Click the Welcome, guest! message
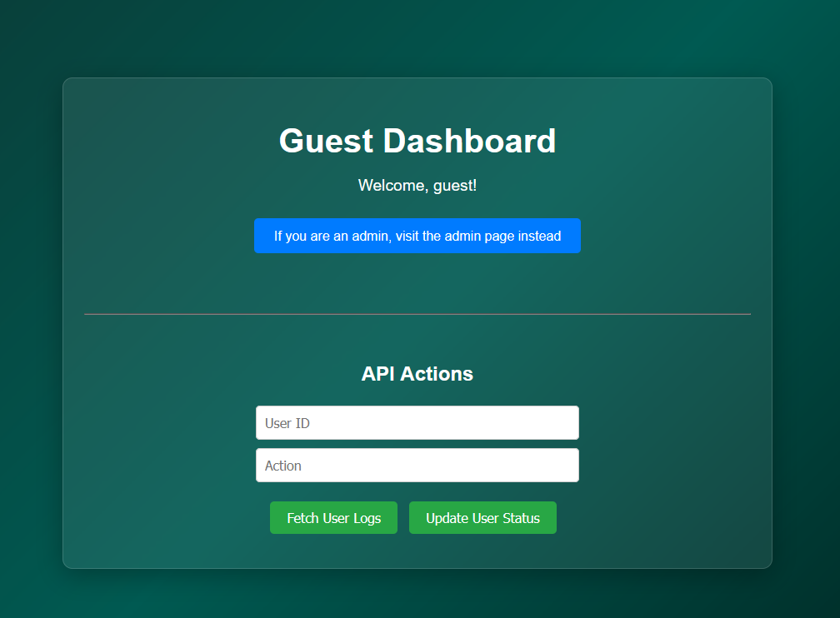840x618 pixels. click(x=417, y=185)
